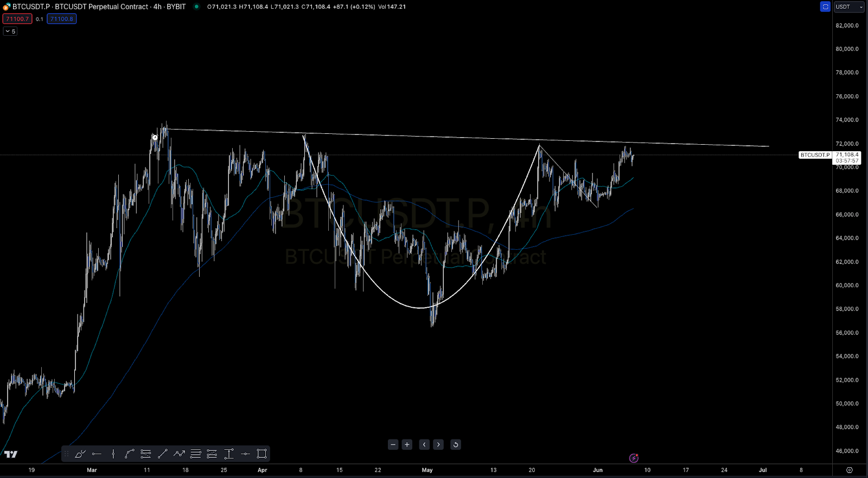The height and width of the screenshot is (478, 868).
Task: Click the Jun date label on time axis
Action: click(x=598, y=470)
